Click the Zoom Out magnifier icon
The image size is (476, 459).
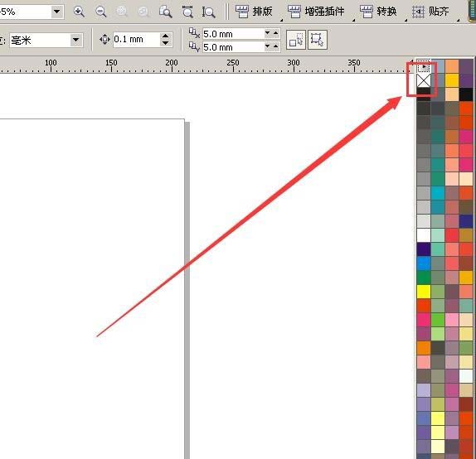101,12
